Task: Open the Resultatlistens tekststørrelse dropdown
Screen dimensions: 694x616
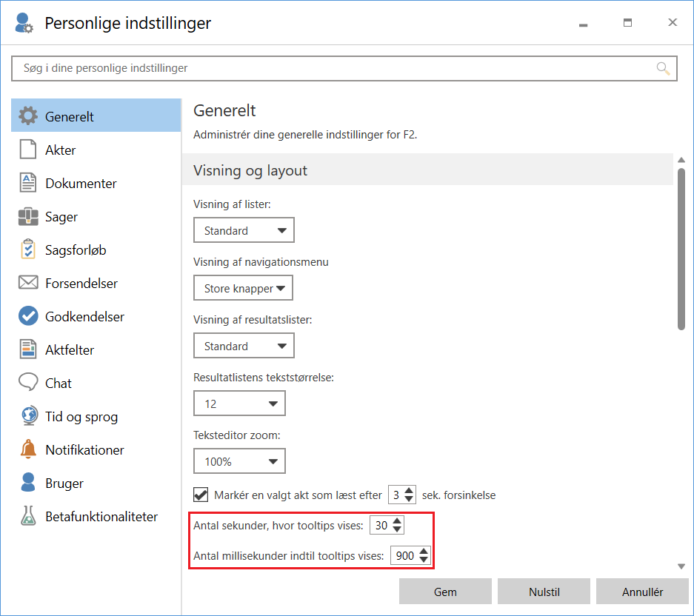Action: click(x=239, y=403)
